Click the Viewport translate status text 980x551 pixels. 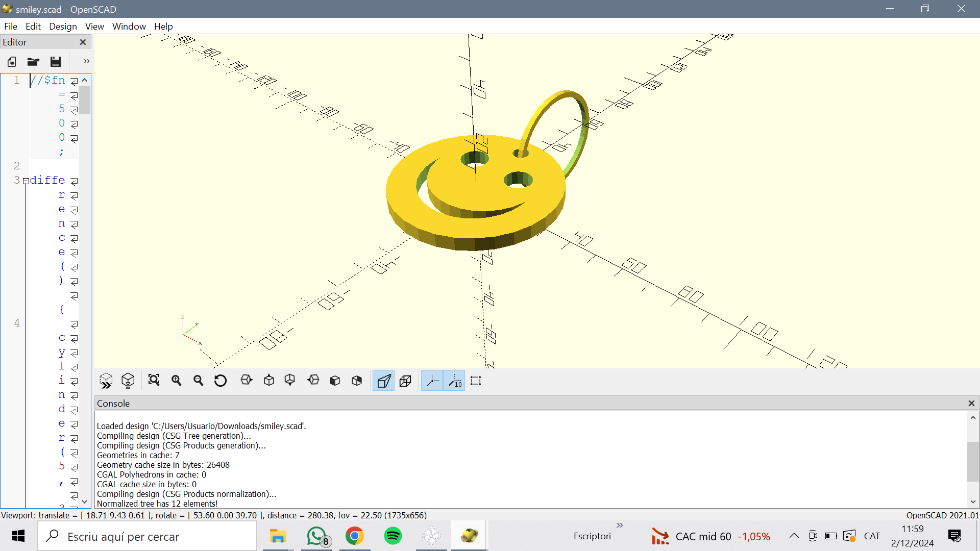(x=214, y=515)
